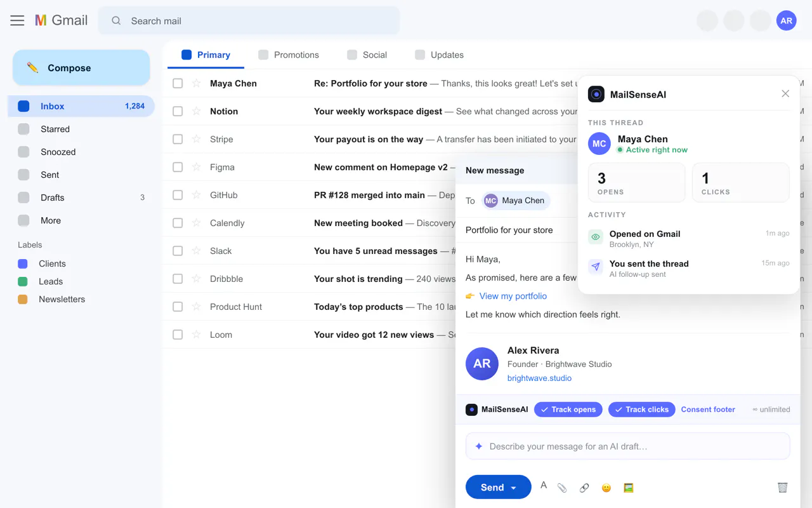Star the Maya Chen email
The image size is (812, 508).
[x=196, y=83]
